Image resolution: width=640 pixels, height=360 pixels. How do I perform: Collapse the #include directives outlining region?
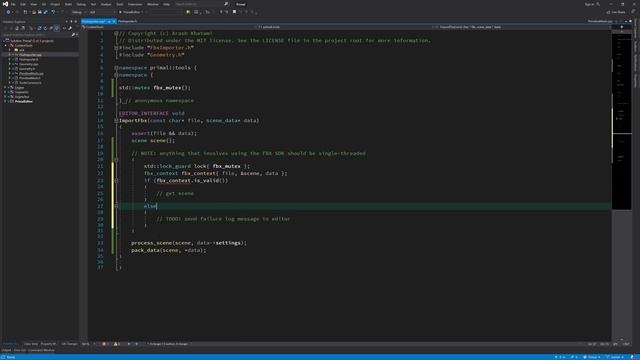(116, 48)
